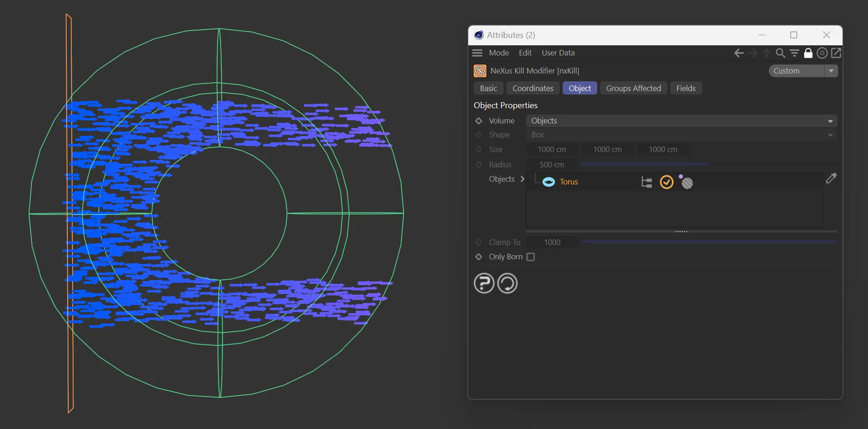This screenshot has width=868, height=429.
Task: Click the back arrow navigation icon
Action: point(739,53)
